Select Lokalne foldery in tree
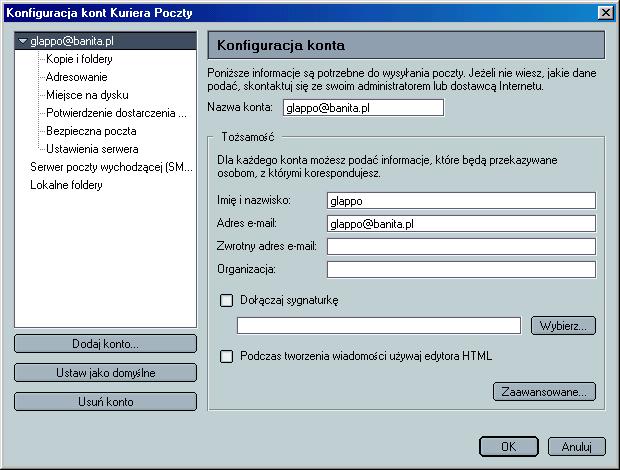The width and height of the screenshot is (620, 470). [x=66, y=185]
